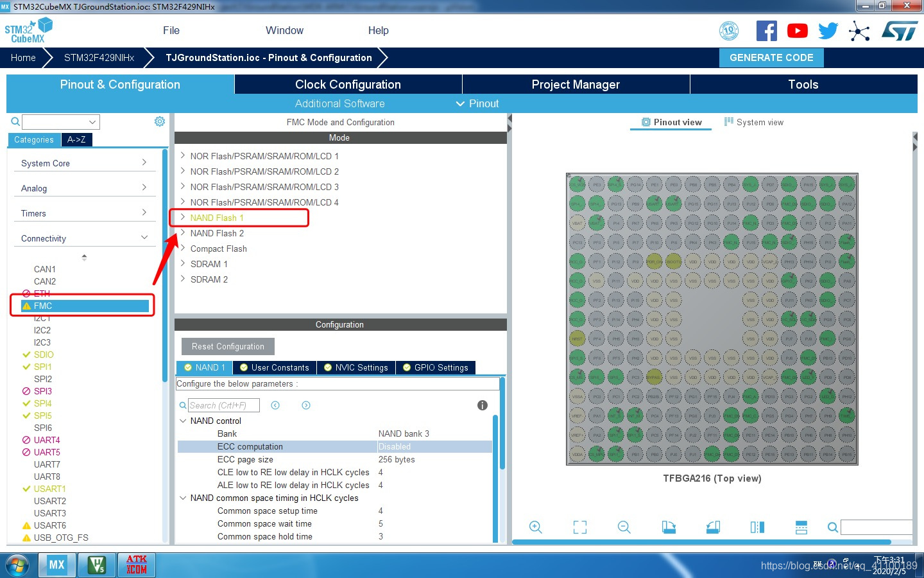Click GENERATE CODE button
Image resolution: width=924 pixels, height=578 pixels.
(771, 57)
